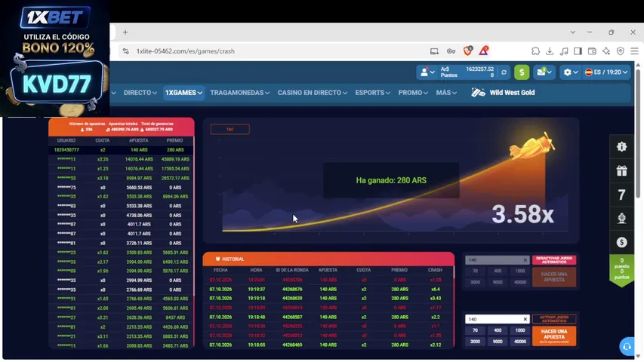644x362 pixels.
Task: Refresh the account balance
Action: point(504,72)
